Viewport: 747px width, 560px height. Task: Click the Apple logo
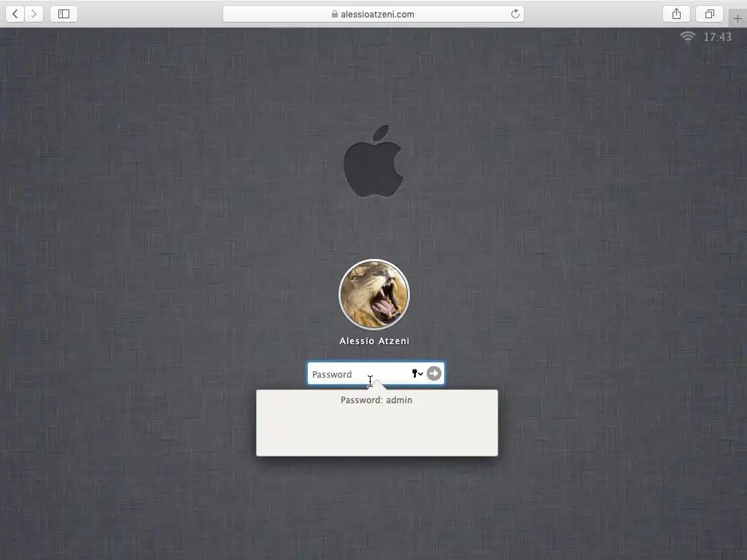click(373, 161)
